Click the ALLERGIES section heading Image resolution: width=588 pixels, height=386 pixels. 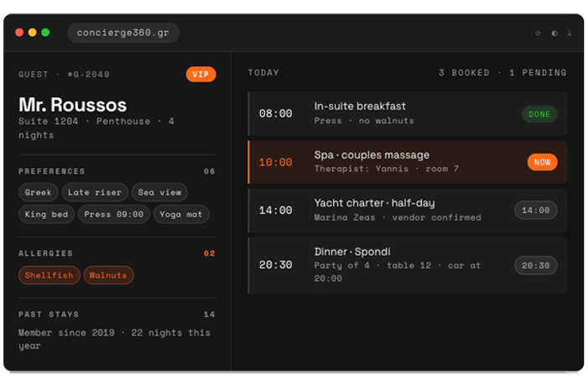click(45, 253)
